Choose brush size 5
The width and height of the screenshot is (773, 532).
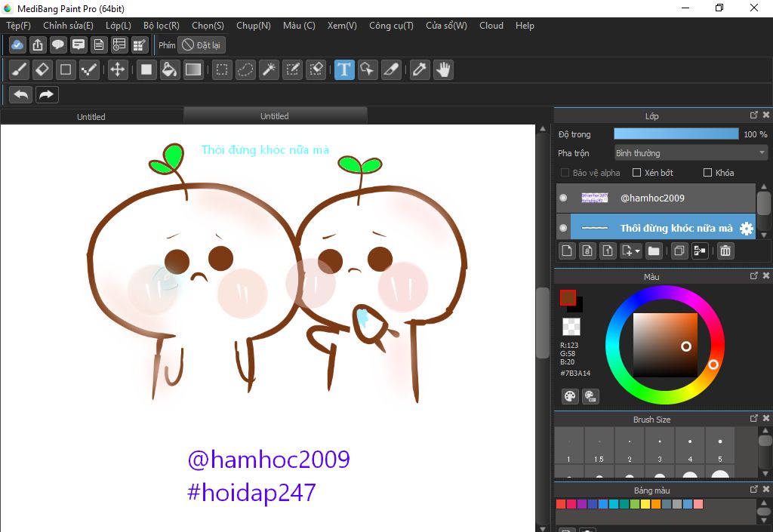720,446
